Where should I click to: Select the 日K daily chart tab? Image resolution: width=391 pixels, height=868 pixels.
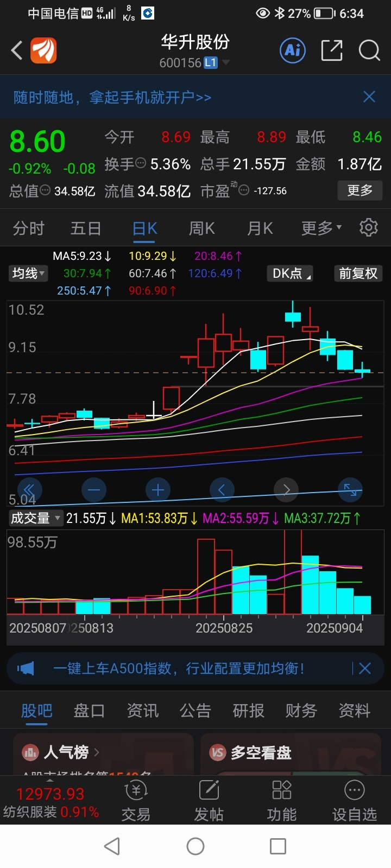pos(145,228)
